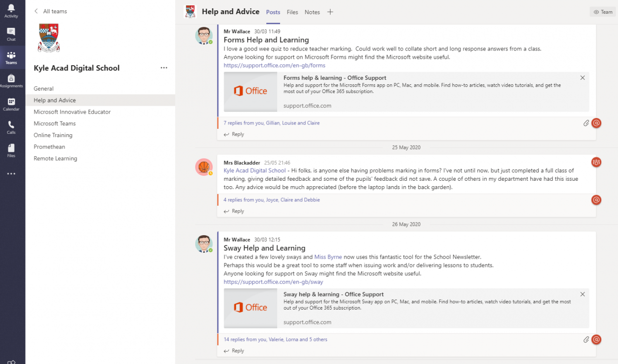The width and height of the screenshot is (618, 364).
Task: Open the Files icon in sidebar
Action: pyautogui.click(x=11, y=150)
